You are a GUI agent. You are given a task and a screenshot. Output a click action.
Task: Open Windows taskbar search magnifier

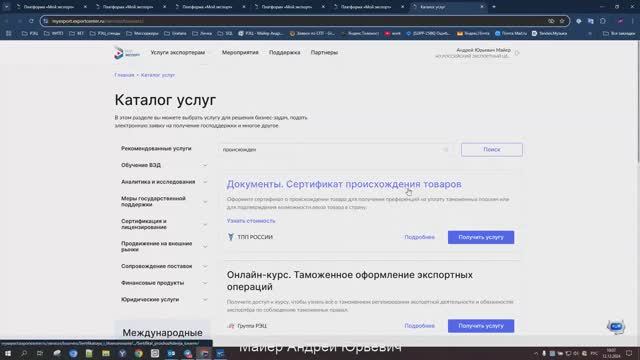[24, 353]
